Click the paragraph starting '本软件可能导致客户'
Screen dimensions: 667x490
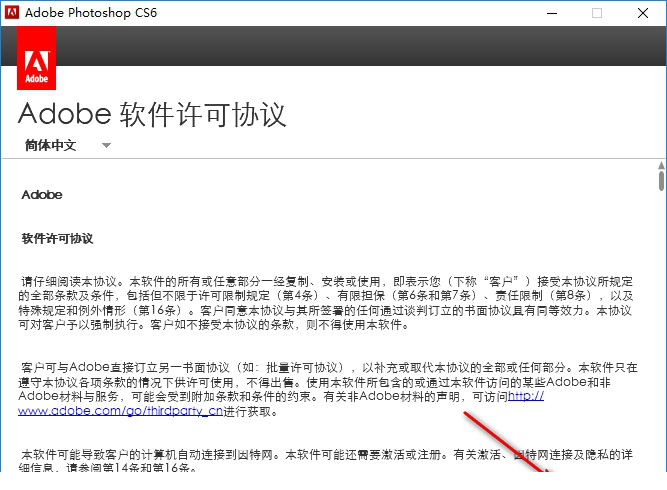326,461
